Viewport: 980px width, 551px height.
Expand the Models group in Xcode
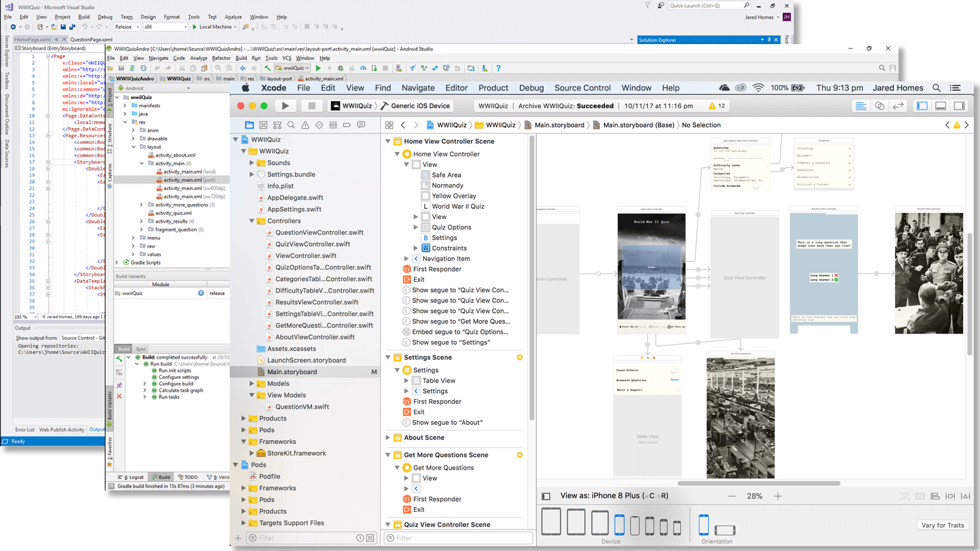(x=252, y=384)
